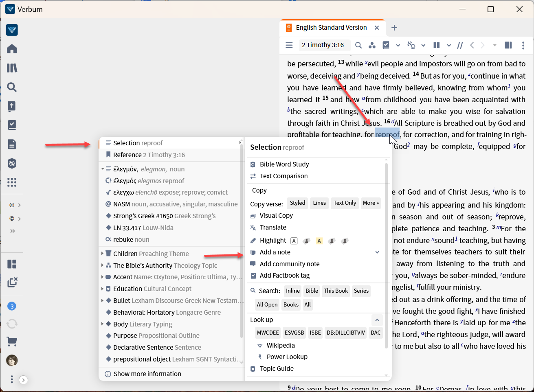Viewport: 534px width, 392px height.
Task: Open dropdown next to the checklist icon
Action: click(398, 45)
